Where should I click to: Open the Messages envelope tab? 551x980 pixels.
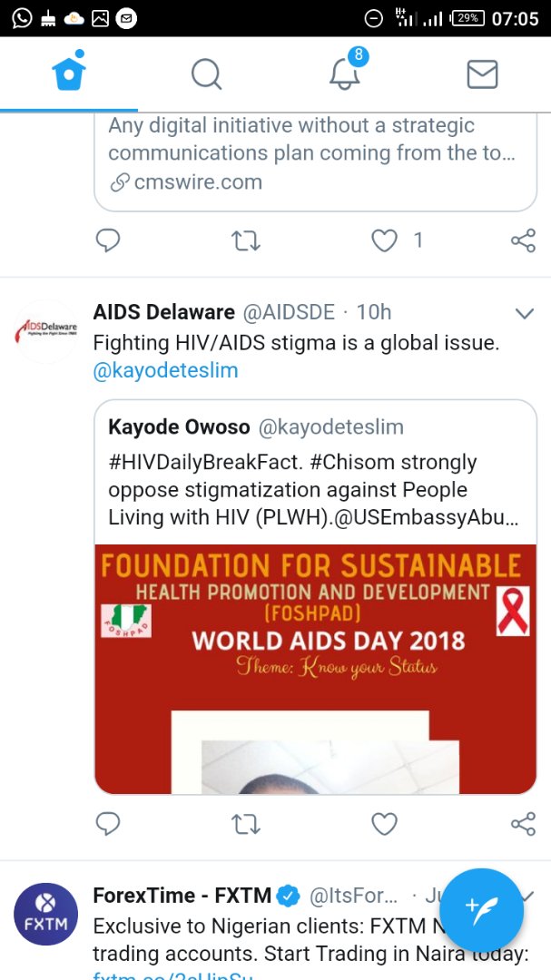482,73
